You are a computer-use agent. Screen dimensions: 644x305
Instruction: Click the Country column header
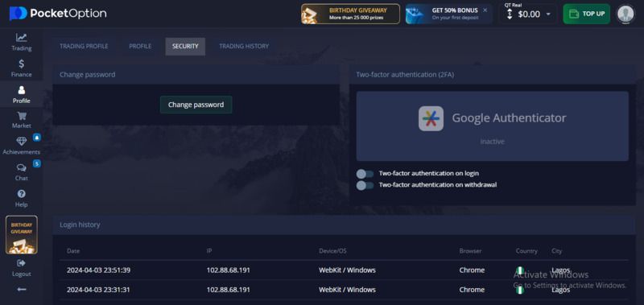pyautogui.click(x=526, y=251)
